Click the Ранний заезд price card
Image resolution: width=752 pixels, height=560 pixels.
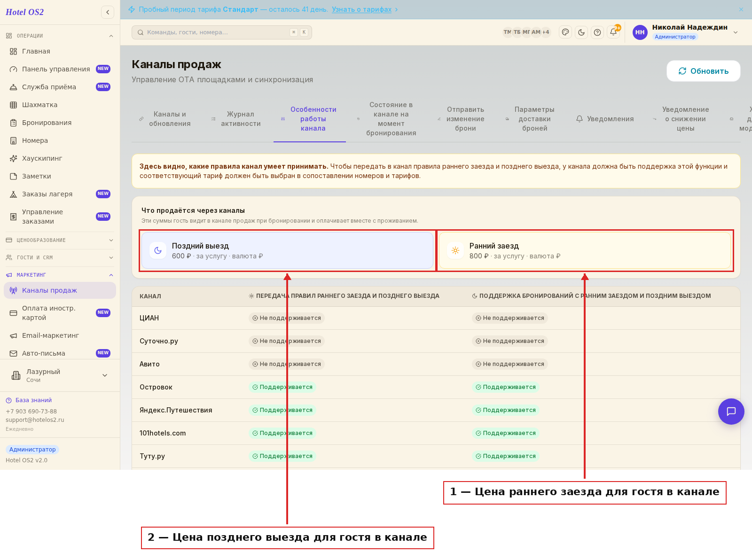click(585, 250)
